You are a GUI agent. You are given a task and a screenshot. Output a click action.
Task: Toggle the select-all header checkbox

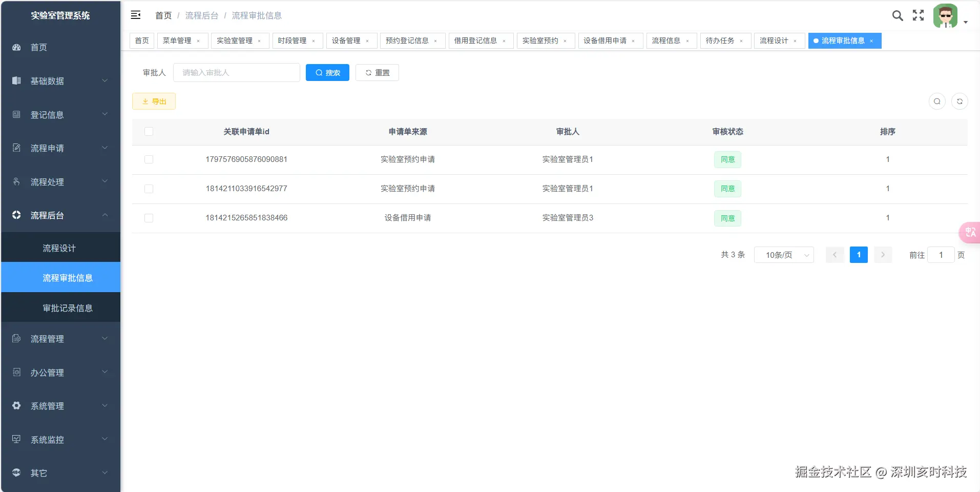pyautogui.click(x=149, y=132)
